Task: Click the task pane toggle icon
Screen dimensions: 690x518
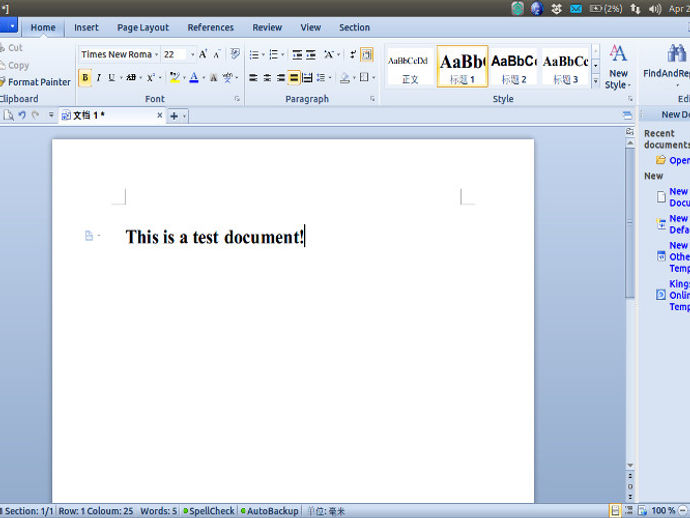Action: coord(627,115)
